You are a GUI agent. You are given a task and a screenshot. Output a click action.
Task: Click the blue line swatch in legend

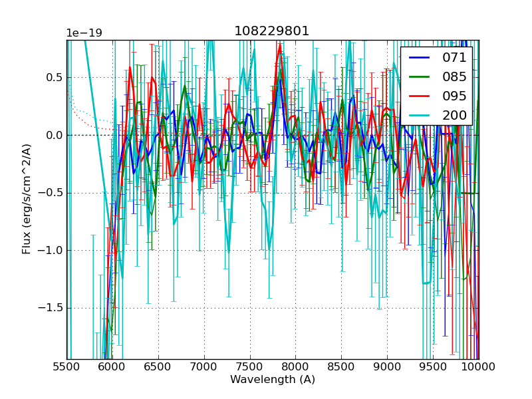[419, 58]
